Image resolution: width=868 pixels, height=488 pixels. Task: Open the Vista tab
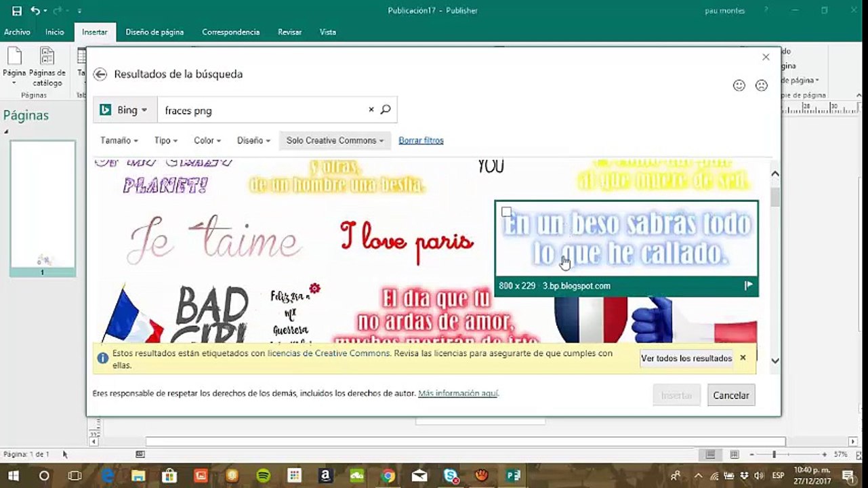click(x=328, y=32)
